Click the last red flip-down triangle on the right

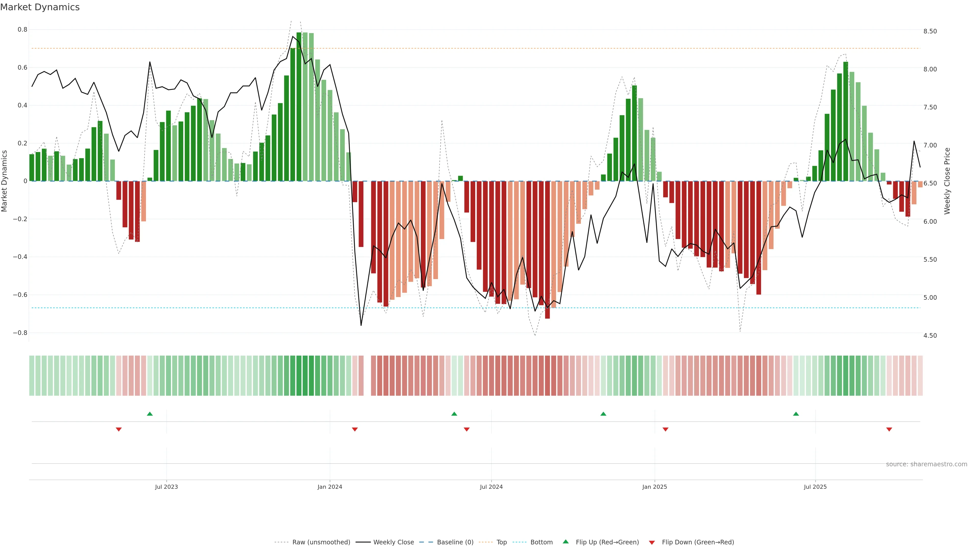pos(889,429)
